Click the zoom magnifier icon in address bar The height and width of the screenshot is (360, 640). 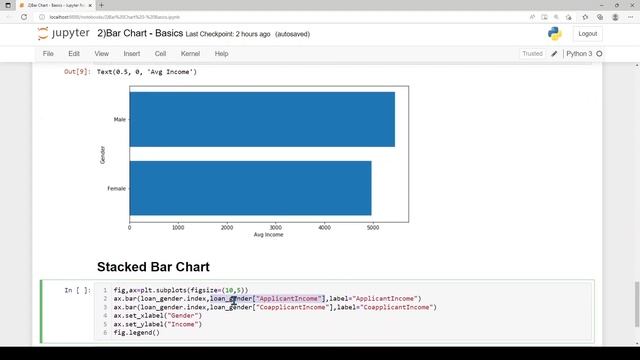tap(556, 17)
